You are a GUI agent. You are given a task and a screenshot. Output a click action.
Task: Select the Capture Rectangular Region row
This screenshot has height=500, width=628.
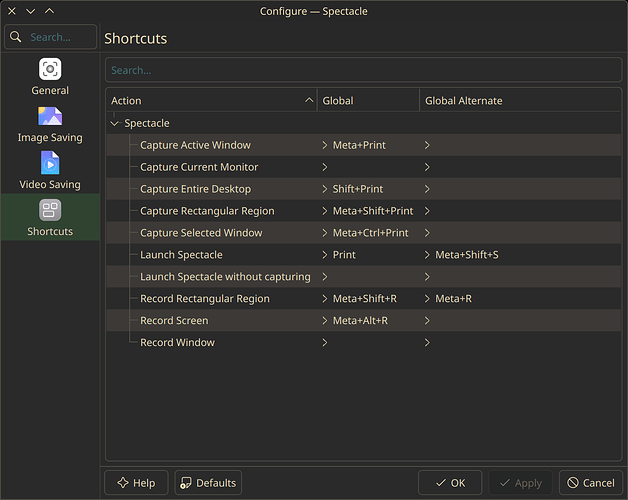click(x=364, y=211)
